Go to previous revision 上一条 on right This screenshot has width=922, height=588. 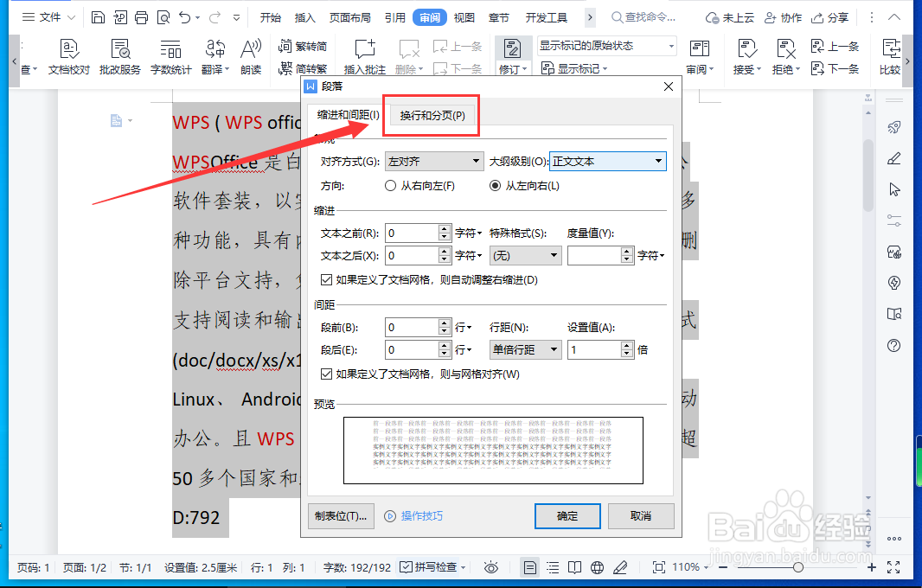click(835, 46)
